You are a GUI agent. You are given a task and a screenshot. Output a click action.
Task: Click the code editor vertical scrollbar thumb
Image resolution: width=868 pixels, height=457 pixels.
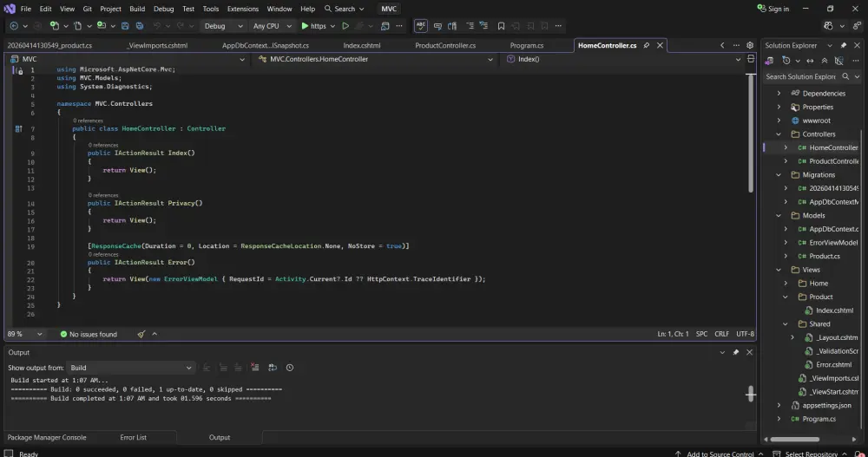pos(751,134)
